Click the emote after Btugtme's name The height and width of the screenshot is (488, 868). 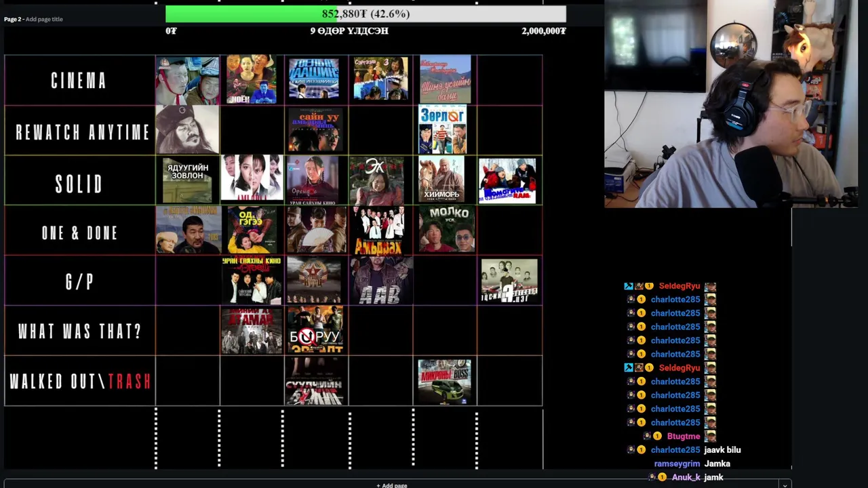[x=710, y=436]
